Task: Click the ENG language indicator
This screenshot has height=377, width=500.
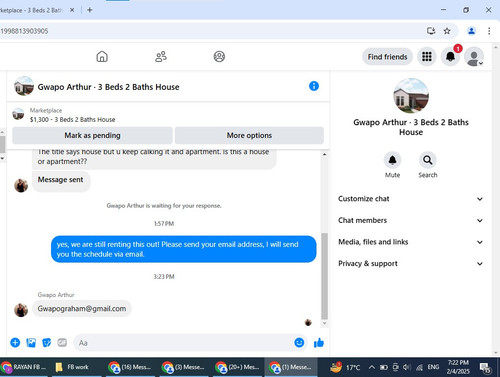Action: pyautogui.click(x=433, y=367)
